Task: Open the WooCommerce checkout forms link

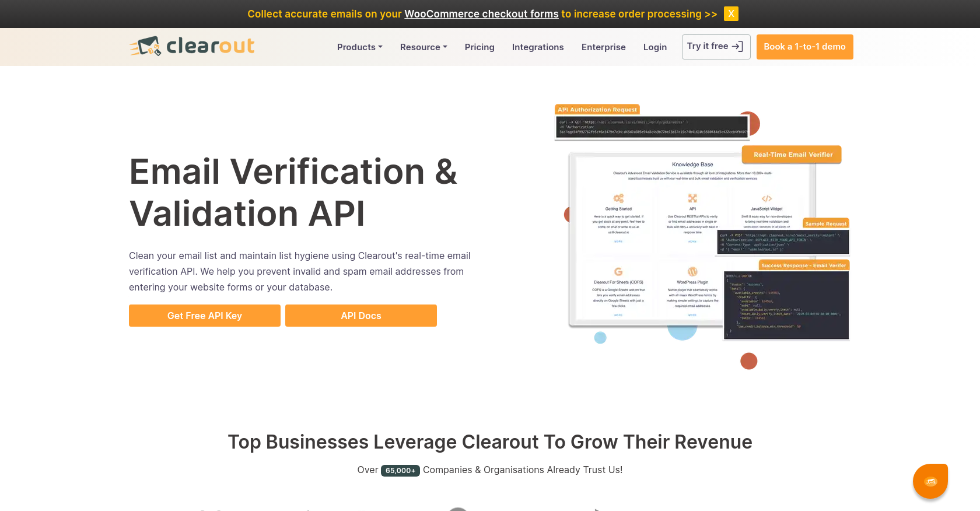Action: [x=481, y=14]
